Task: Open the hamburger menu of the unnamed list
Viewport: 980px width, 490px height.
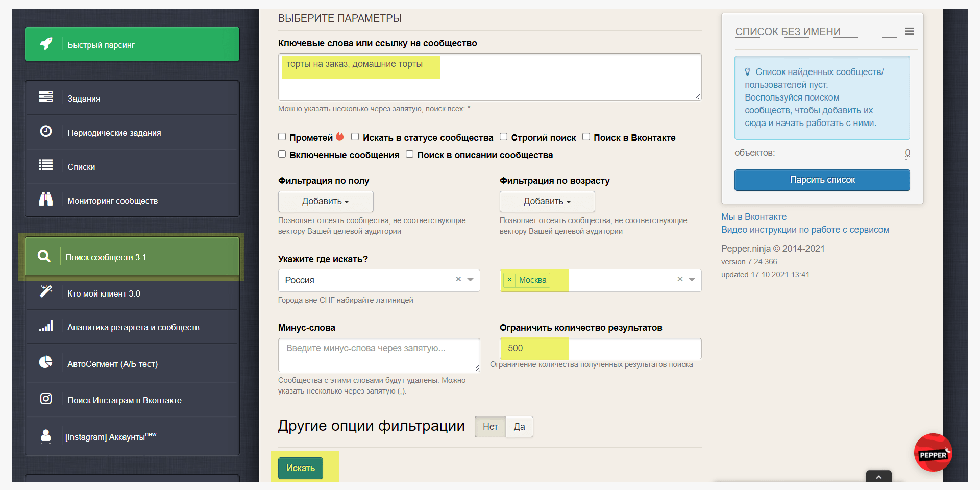Action: click(x=909, y=31)
